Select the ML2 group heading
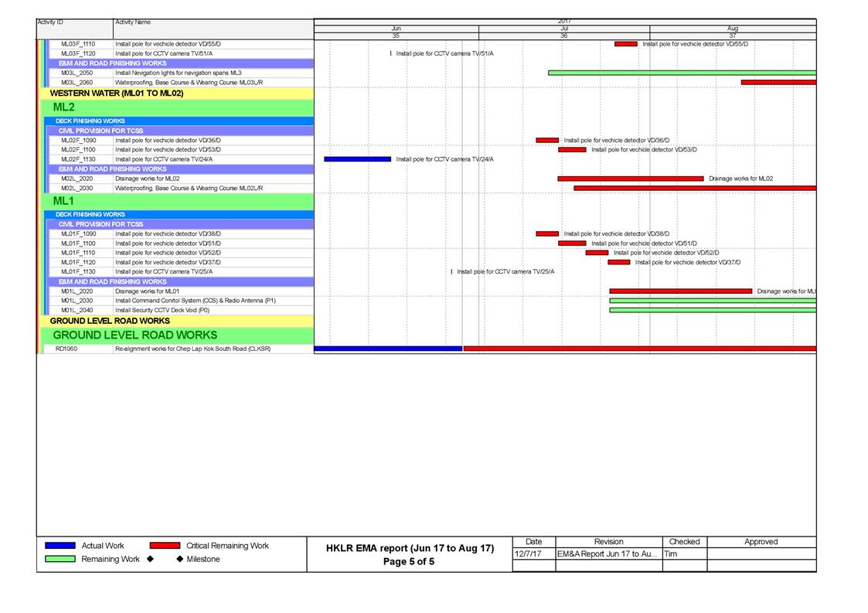This screenshot has width=868, height=613. 63,107
